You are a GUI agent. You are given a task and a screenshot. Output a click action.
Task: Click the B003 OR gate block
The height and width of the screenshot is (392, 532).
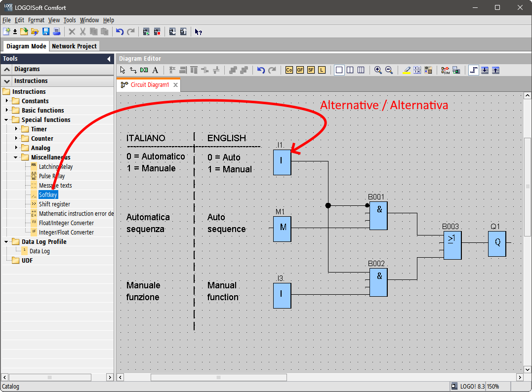pyautogui.click(x=452, y=245)
